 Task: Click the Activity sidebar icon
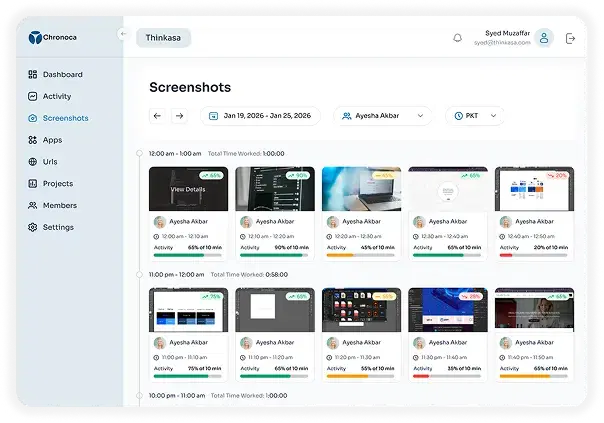coord(33,96)
